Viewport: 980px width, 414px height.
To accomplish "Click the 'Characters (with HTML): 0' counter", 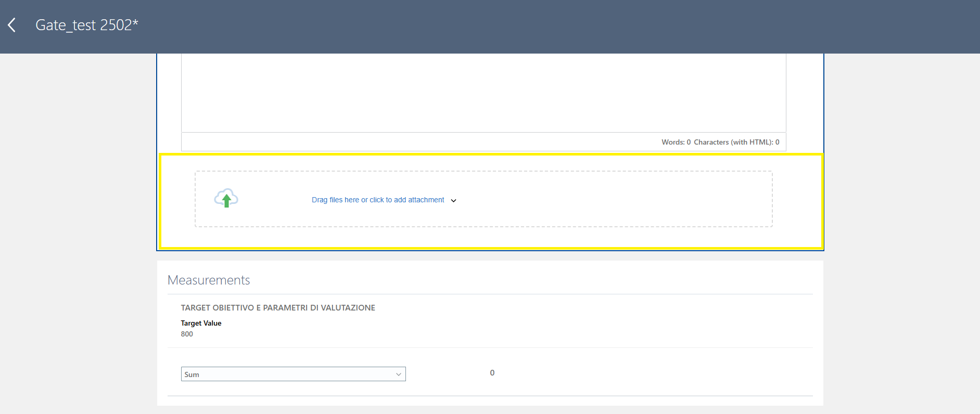I will click(x=736, y=142).
